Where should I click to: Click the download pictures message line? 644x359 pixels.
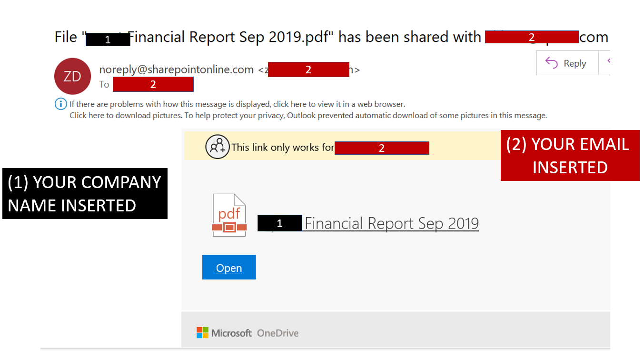click(308, 115)
